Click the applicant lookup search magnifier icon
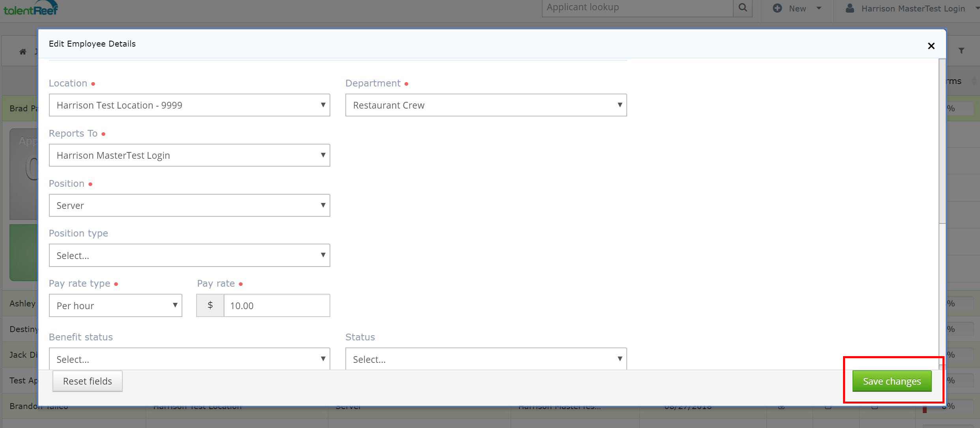Viewport: 980px width, 428px height. [x=742, y=8]
